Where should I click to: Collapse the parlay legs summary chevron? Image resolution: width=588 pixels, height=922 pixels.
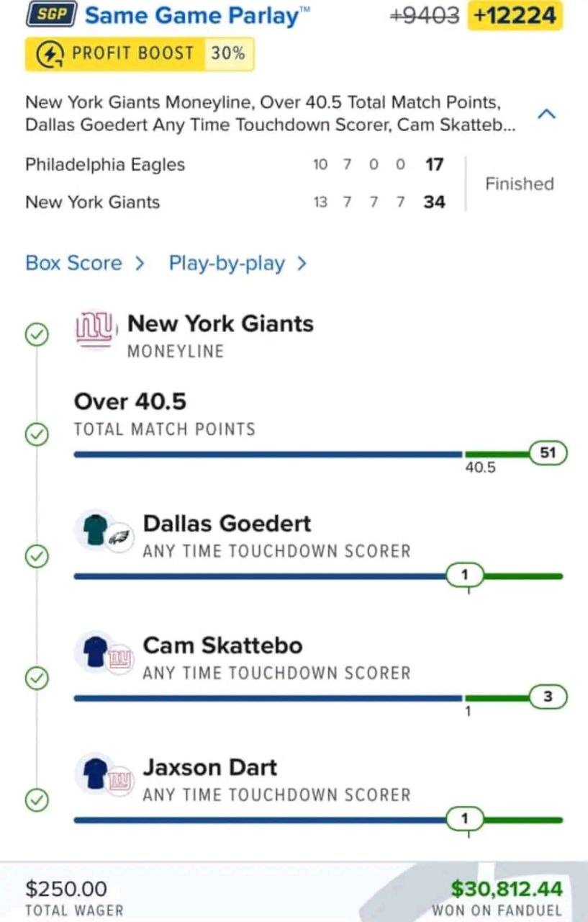pos(546,114)
